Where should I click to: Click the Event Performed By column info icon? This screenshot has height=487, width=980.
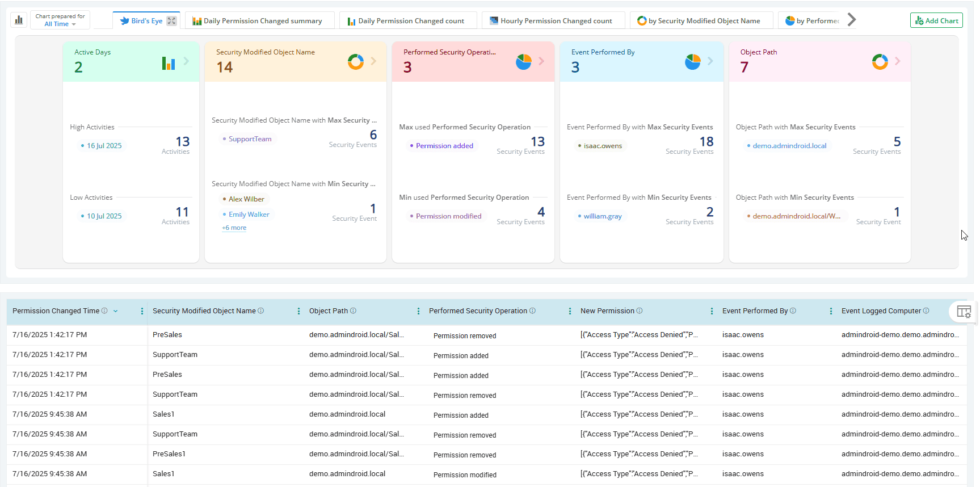793,310
